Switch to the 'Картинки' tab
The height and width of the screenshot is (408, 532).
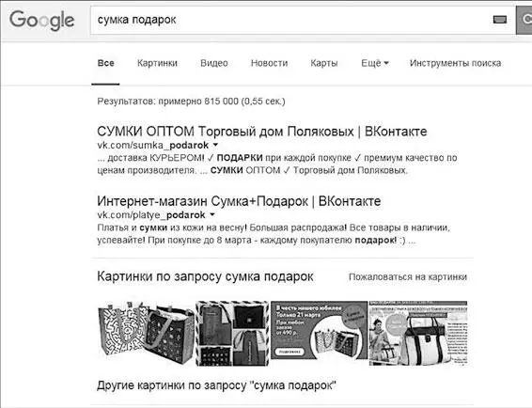point(157,63)
